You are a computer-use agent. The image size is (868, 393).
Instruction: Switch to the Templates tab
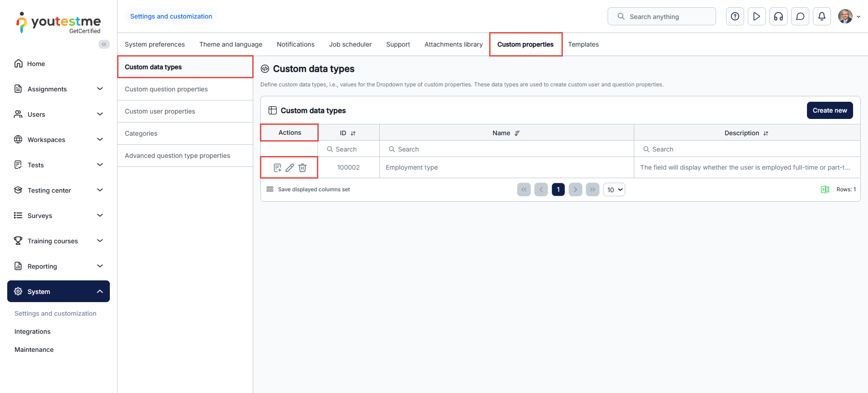(x=583, y=44)
